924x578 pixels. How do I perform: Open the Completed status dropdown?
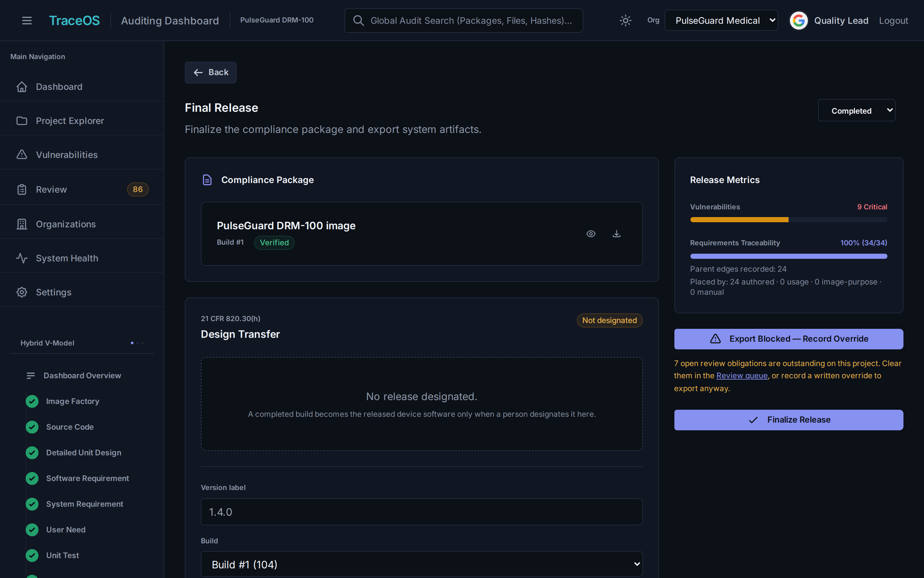click(856, 110)
